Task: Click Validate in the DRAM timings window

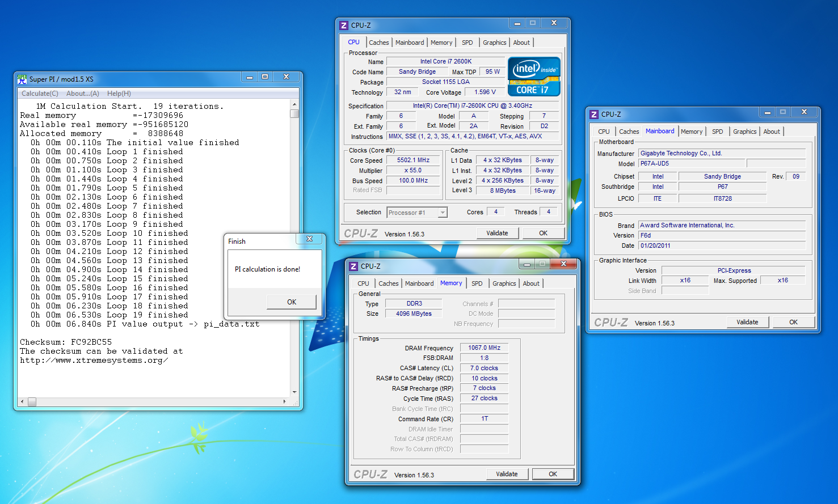Action: pos(507,474)
